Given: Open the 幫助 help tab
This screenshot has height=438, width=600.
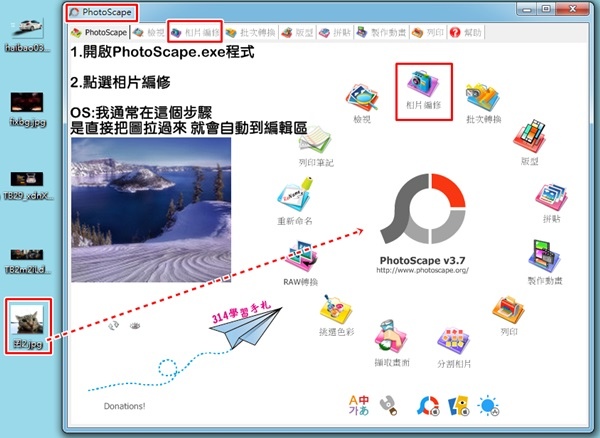Looking at the screenshot, I should 466,33.
